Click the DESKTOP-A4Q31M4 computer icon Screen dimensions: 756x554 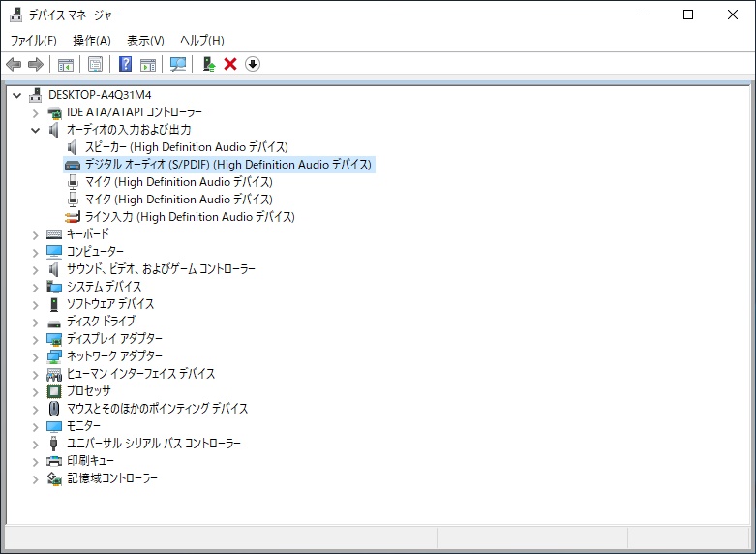click(x=35, y=95)
